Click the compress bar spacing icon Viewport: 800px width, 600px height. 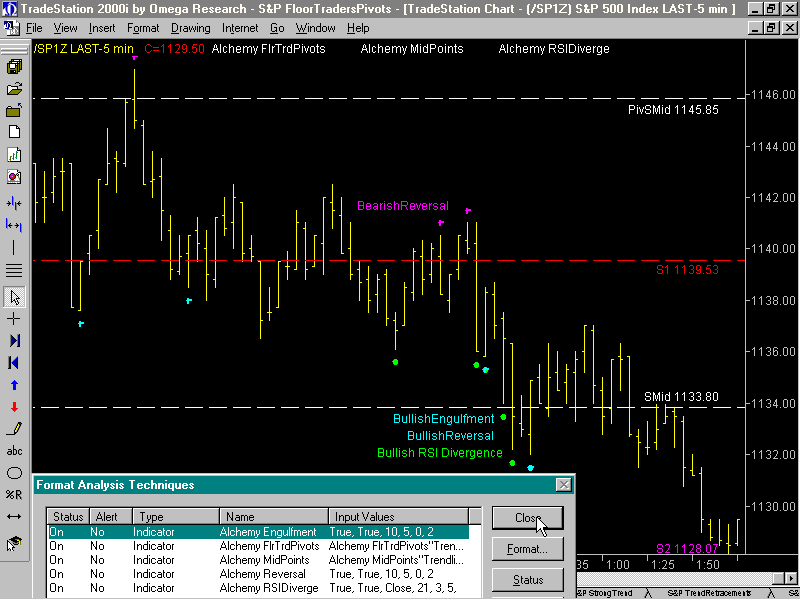pyautogui.click(x=14, y=204)
